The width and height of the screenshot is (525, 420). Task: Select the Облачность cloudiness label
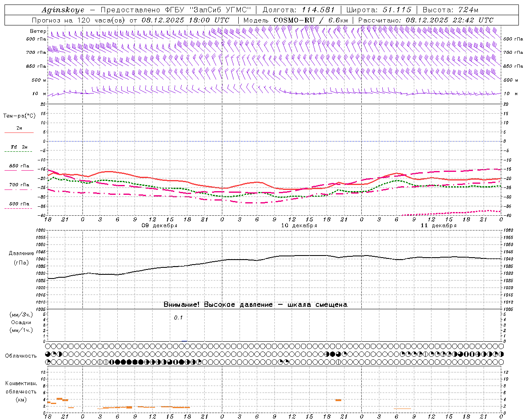tap(21, 356)
